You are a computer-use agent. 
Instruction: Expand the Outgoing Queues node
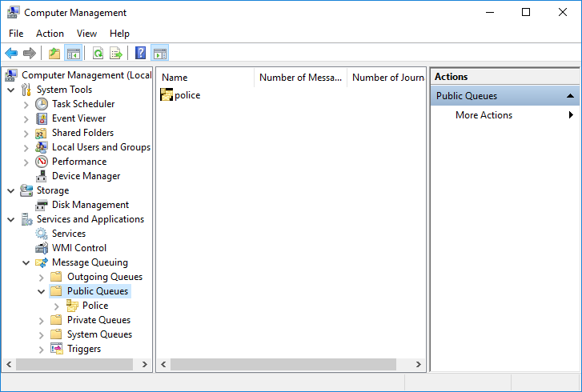click(41, 278)
